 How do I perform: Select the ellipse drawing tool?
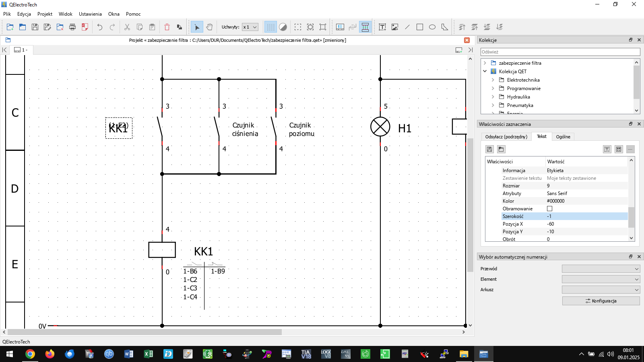pos(432,27)
